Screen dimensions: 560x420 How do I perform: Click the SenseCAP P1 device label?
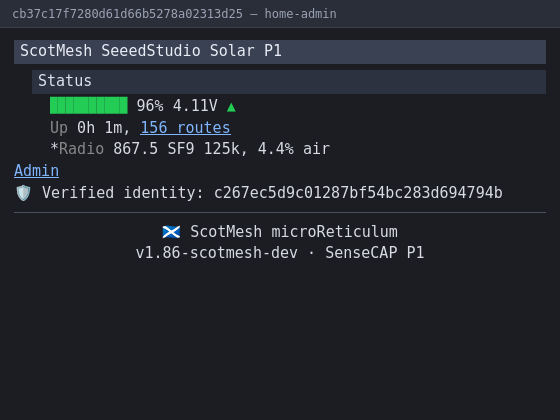point(374,253)
